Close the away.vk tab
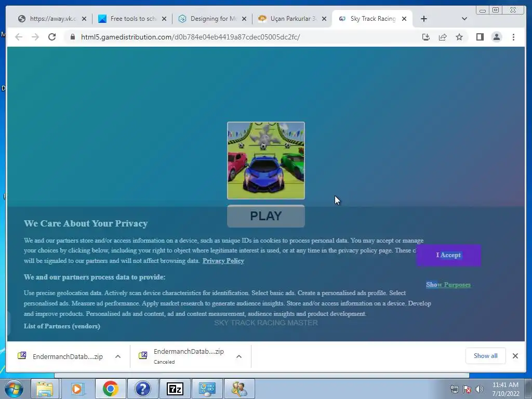Screen dimensions: 532x399 click(84, 19)
